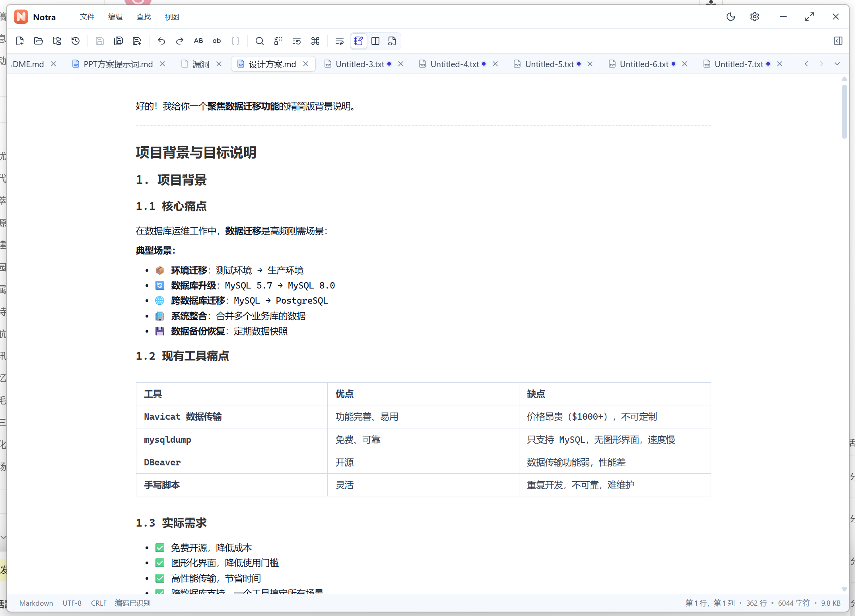
Task: Click the scrollbar down arrow
Action: pos(844,589)
